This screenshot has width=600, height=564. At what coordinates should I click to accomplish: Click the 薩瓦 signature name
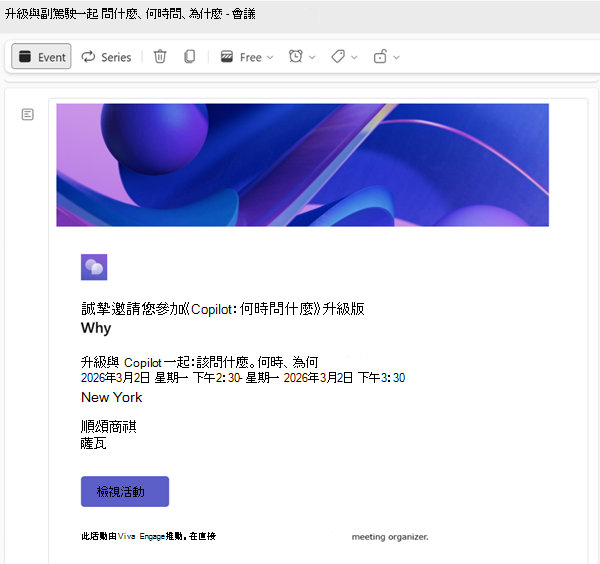pyautogui.click(x=93, y=443)
